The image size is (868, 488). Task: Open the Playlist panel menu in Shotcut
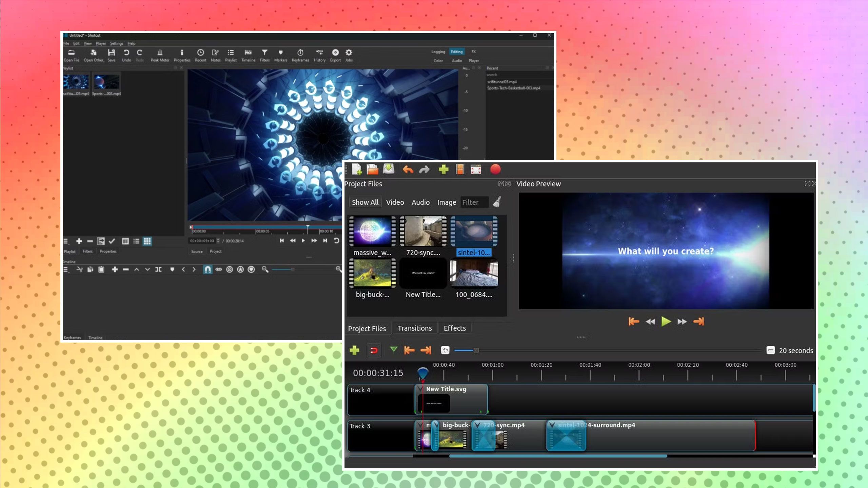tap(66, 241)
